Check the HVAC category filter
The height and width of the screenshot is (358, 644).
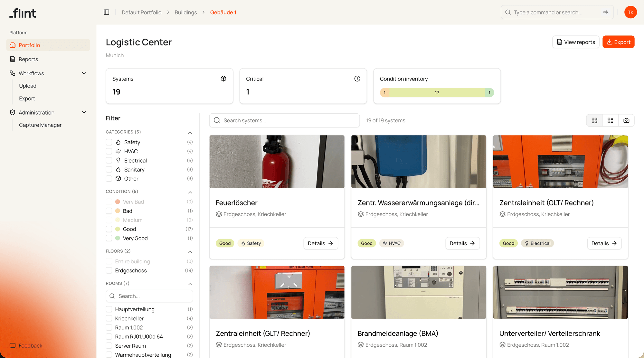109,151
